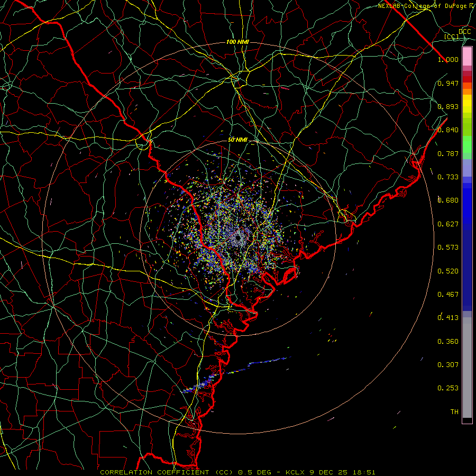Click the 1.000 color scale value

click(x=448, y=59)
